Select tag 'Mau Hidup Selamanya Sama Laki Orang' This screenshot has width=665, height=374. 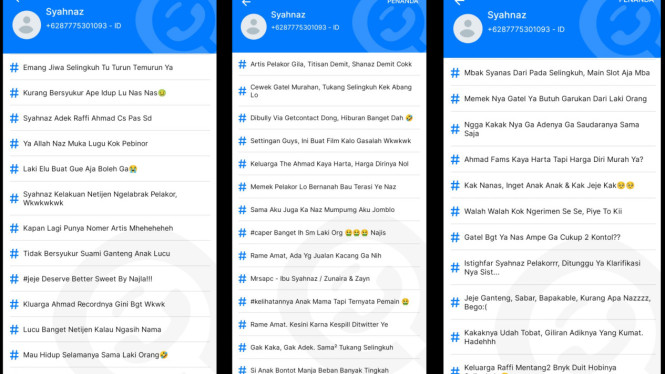coord(95,355)
